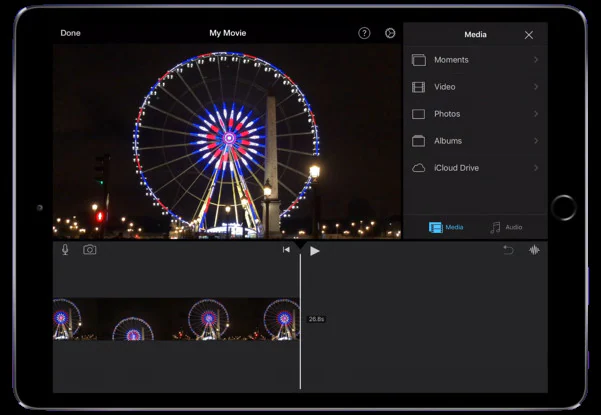Click the My Movie project title
The image size is (601, 415).
(x=228, y=33)
